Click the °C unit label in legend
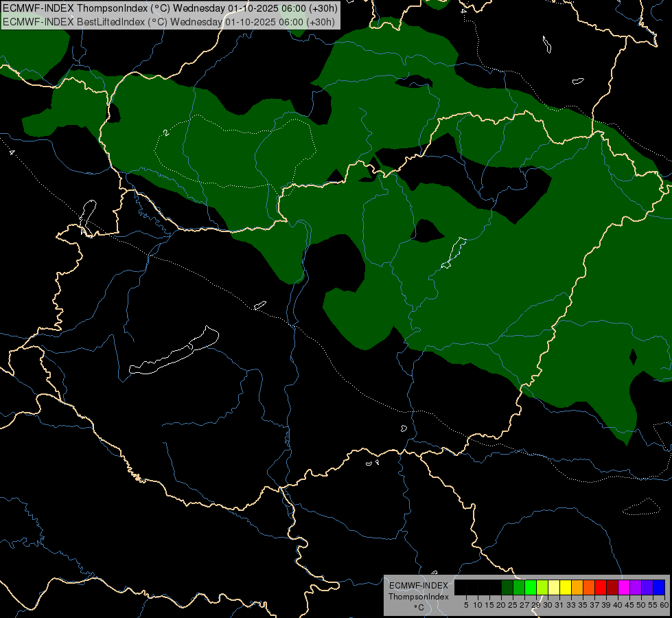672x618 pixels. (x=418, y=608)
